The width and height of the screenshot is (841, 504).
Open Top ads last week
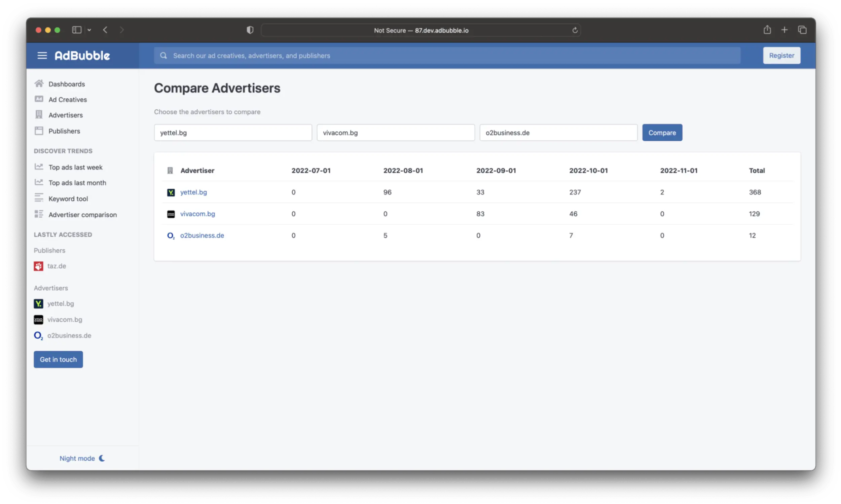(75, 167)
